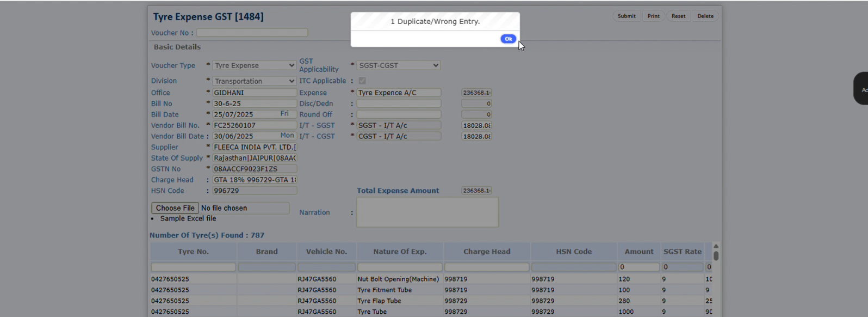Click Ok in the Duplicate/Wrong Entry dialog
Screen dimensions: 868x317
click(x=508, y=39)
